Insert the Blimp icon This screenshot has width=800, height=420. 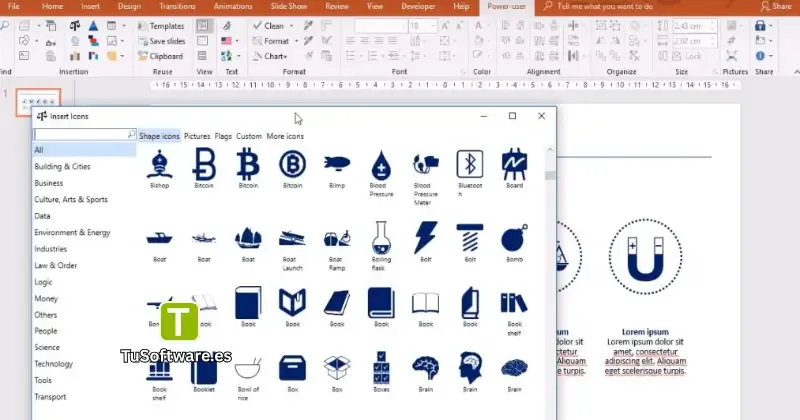[x=337, y=163]
